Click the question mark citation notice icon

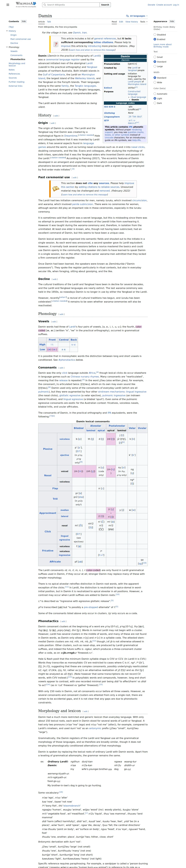[56, 44]
